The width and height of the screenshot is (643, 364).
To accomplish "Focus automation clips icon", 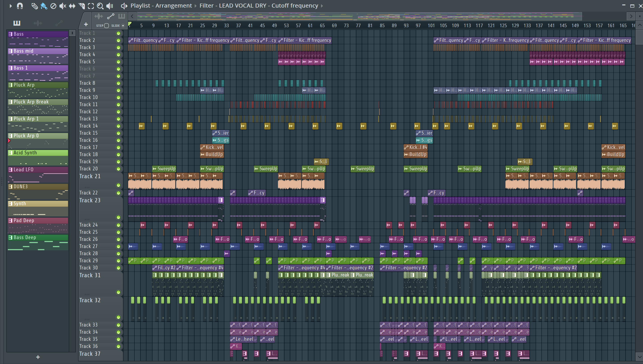I will [x=111, y=17].
